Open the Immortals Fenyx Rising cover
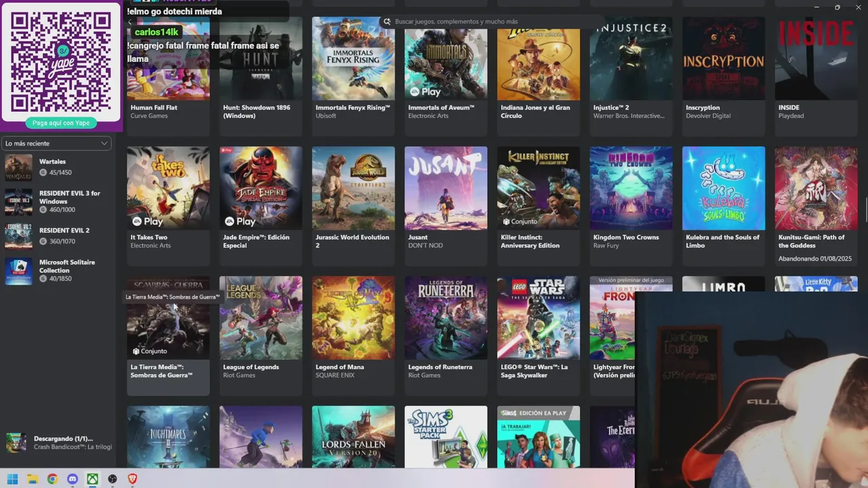Viewport: 868px width, 488px height. point(353,58)
